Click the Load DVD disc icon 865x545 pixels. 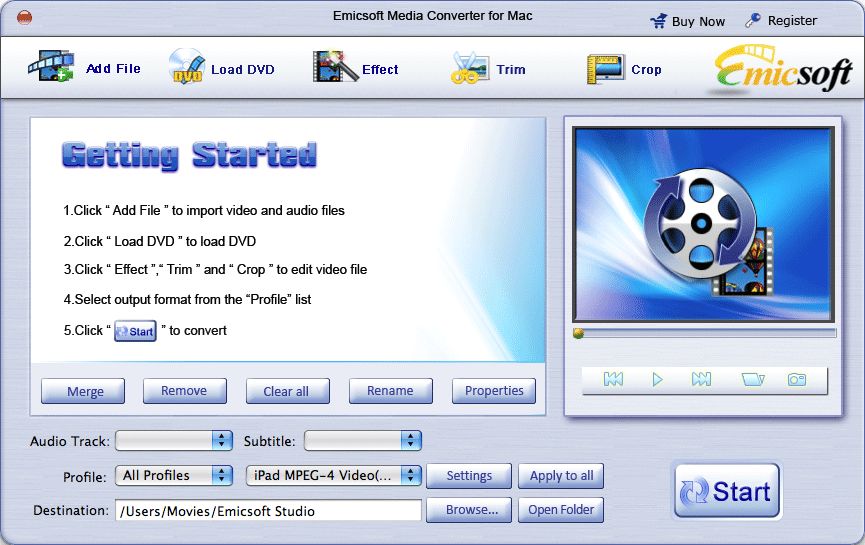tap(186, 66)
